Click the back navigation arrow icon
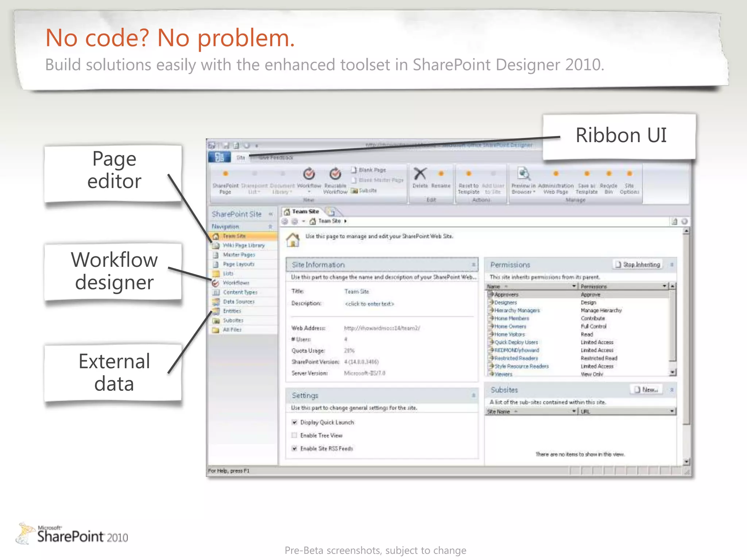The image size is (747, 560). point(285,221)
